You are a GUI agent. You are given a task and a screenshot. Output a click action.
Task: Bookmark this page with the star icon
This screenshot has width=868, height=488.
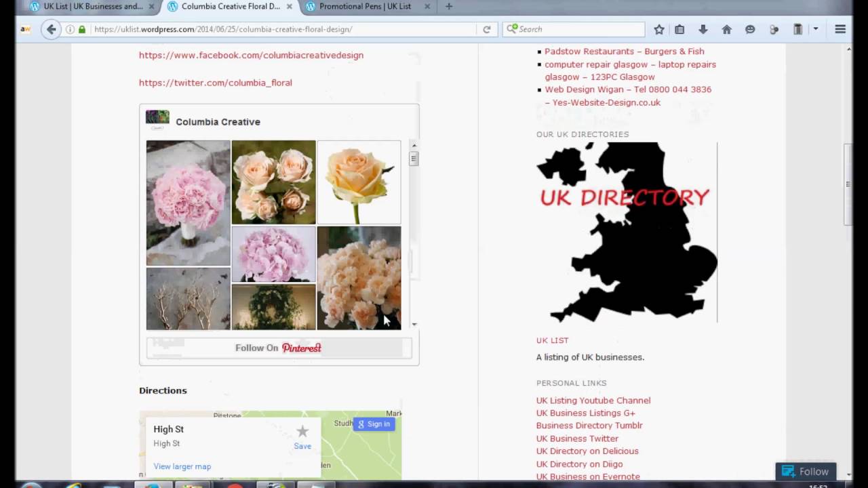(658, 29)
